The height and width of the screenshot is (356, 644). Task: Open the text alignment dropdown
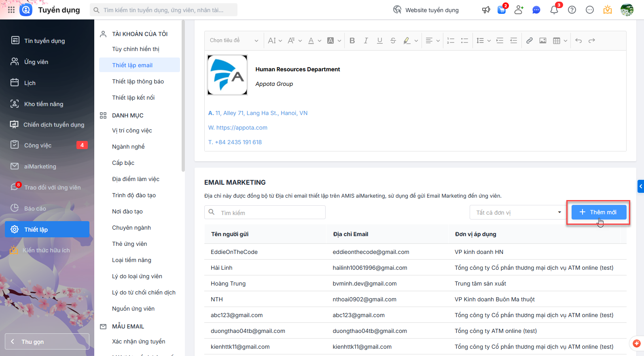tap(432, 41)
